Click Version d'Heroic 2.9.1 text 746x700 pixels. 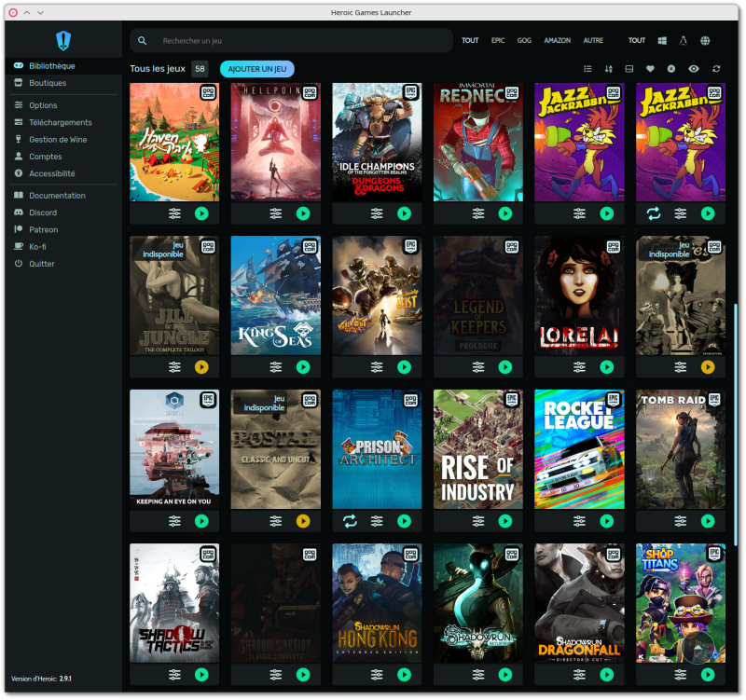(x=41, y=679)
